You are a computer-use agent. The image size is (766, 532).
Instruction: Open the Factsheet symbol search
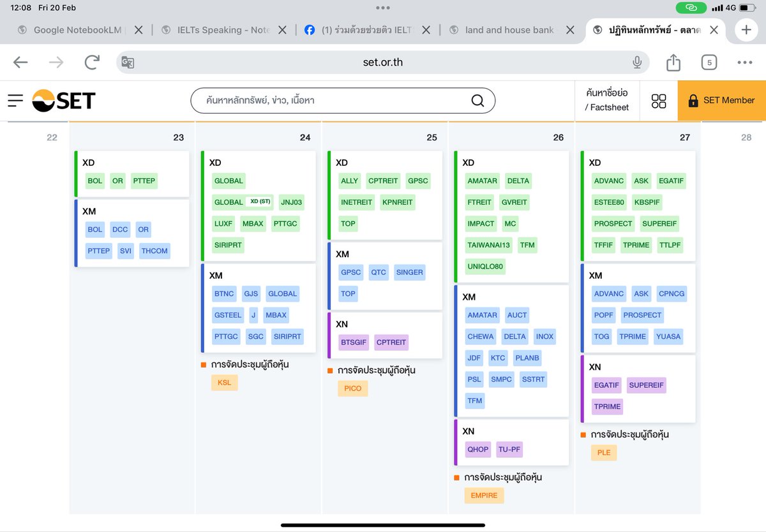pos(606,100)
